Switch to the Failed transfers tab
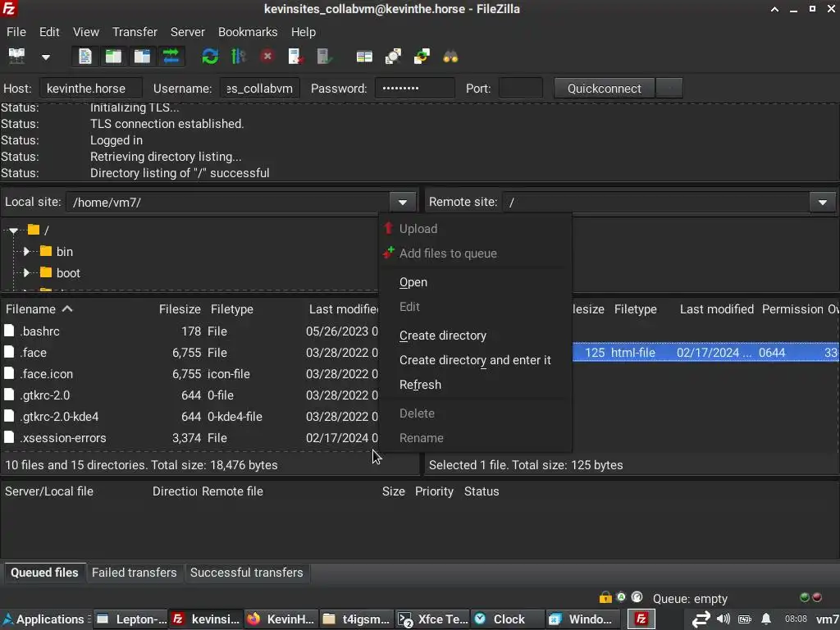Viewport: 840px width, 630px height. pyautogui.click(x=134, y=572)
